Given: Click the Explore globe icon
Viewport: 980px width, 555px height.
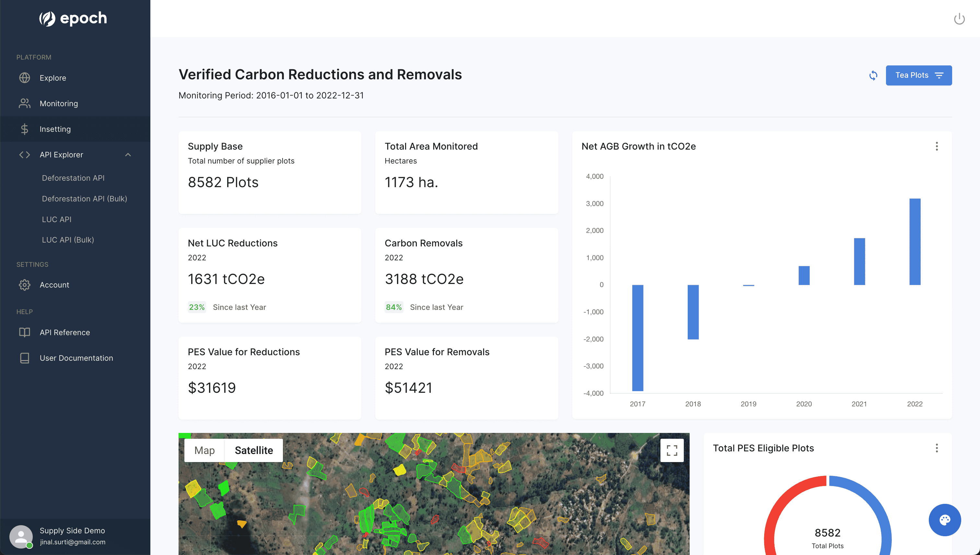Looking at the screenshot, I should 25,78.
